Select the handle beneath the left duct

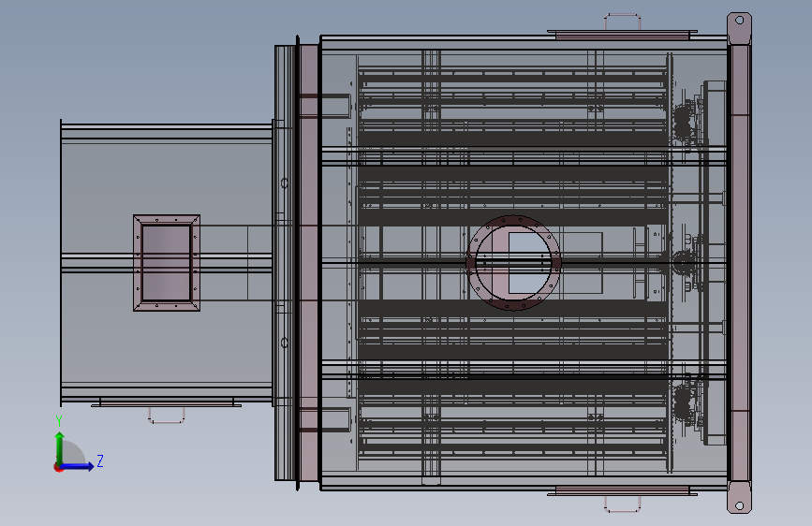(167, 416)
